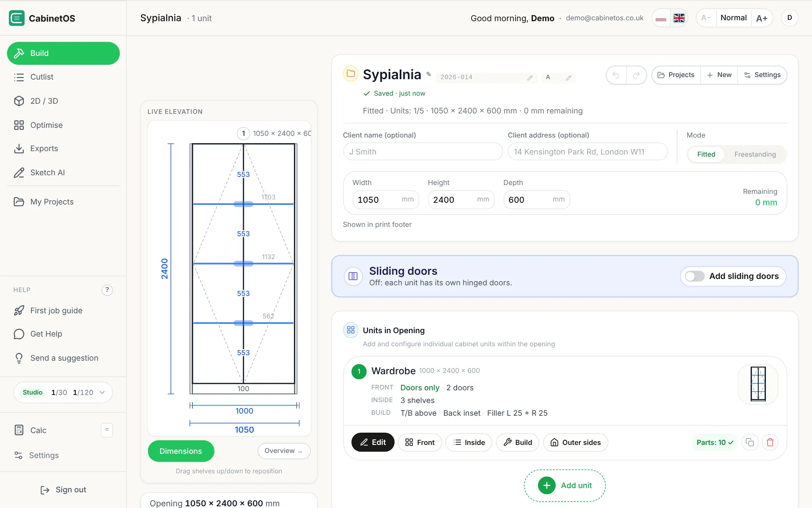Click the Width input field
The height and width of the screenshot is (508, 812).
(x=385, y=200)
